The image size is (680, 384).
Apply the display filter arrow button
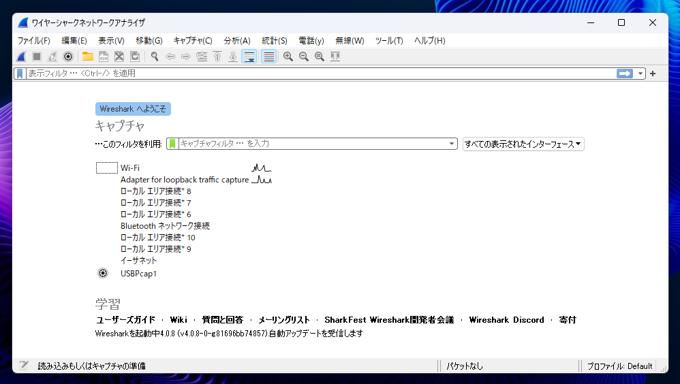click(x=624, y=74)
